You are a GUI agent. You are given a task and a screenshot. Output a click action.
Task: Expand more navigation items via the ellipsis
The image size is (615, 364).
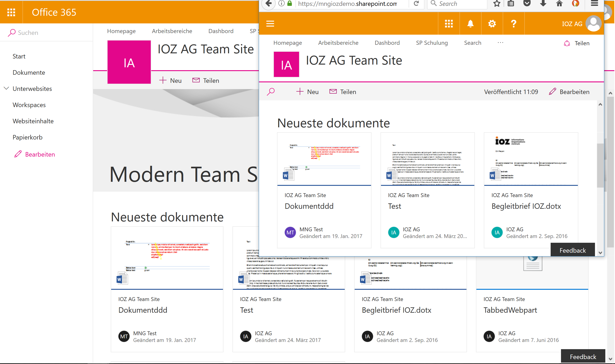click(x=500, y=43)
